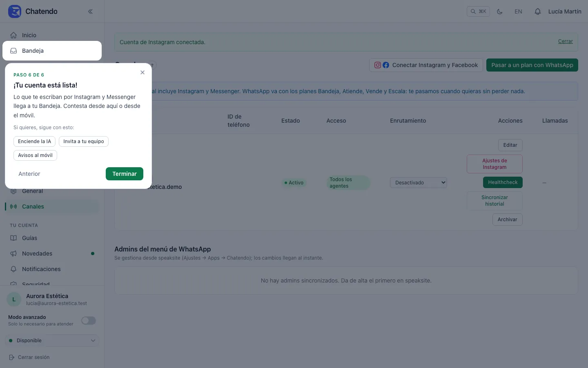Finish the tour with Terminar
This screenshot has height=368, width=588.
click(x=125, y=174)
